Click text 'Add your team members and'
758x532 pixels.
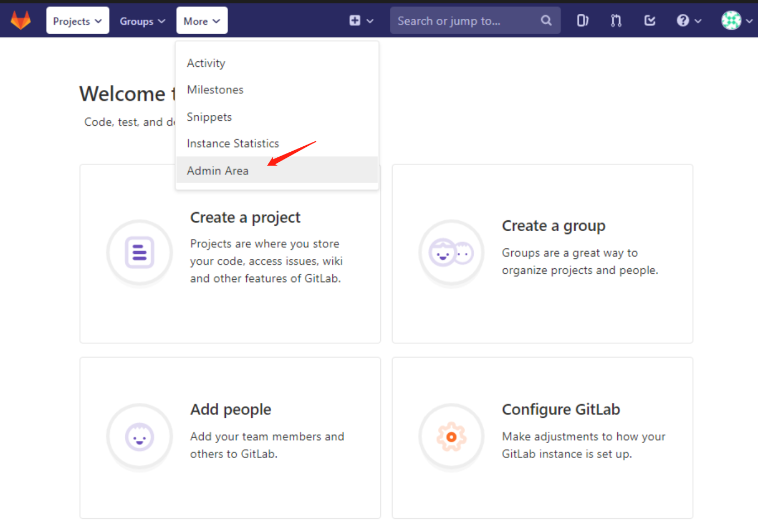click(x=267, y=437)
